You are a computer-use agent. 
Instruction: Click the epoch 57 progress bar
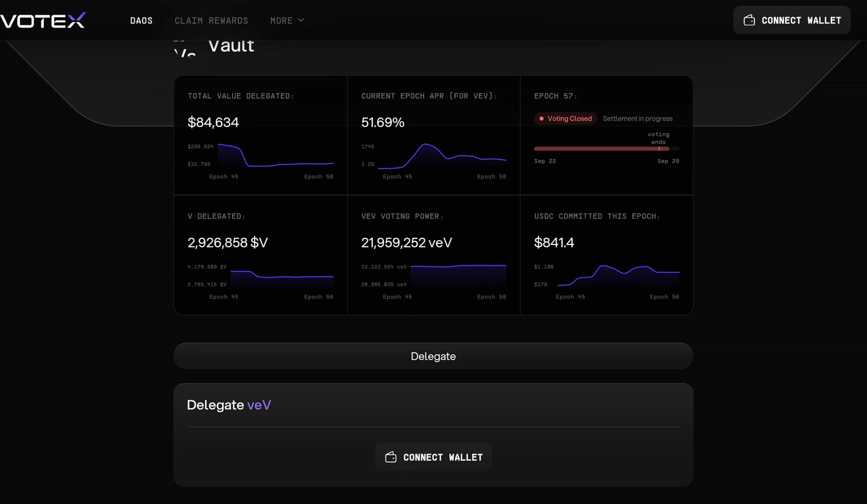(x=606, y=148)
